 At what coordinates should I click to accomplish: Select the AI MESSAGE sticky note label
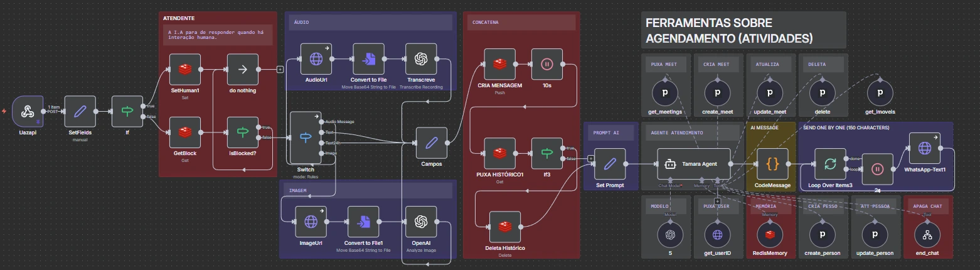[765, 127]
